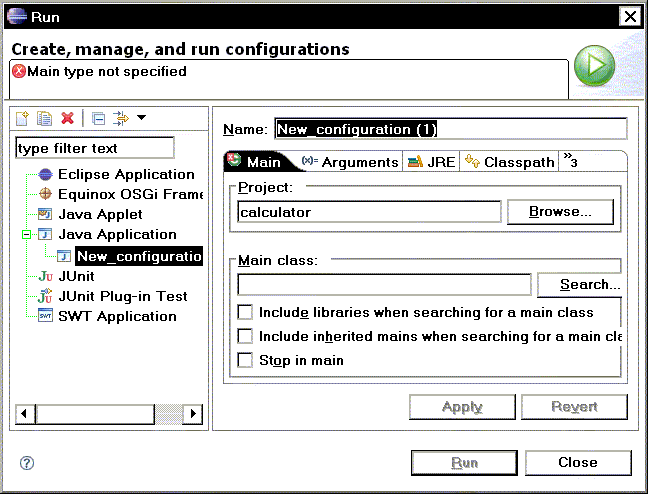Click the SWT Application icon
This screenshot has width=648, height=494.
tap(45, 316)
